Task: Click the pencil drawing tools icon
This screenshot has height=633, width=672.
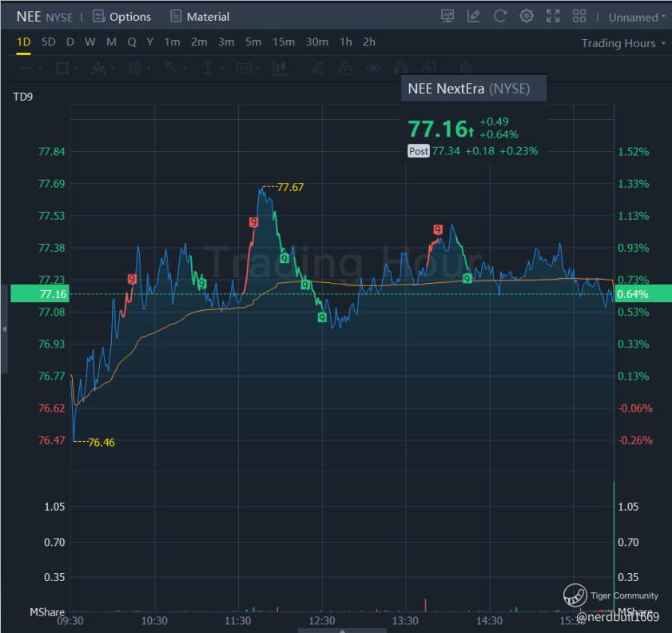Action: (x=474, y=16)
